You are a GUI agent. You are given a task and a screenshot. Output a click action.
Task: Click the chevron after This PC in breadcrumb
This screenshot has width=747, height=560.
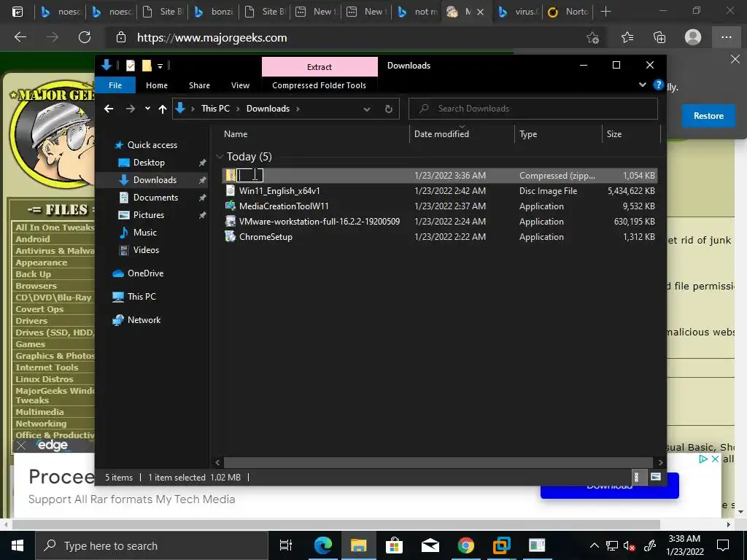tap(238, 109)
